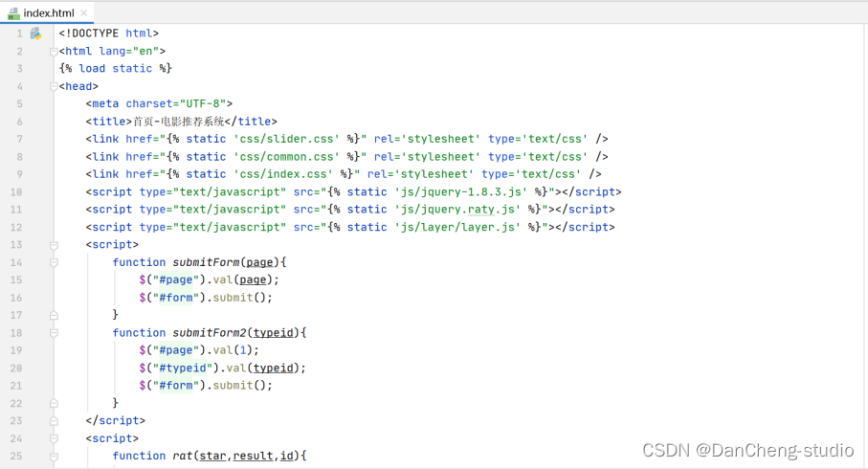
Task: Click the '{% load static %}' template tag
Action: tap(115, 69)
